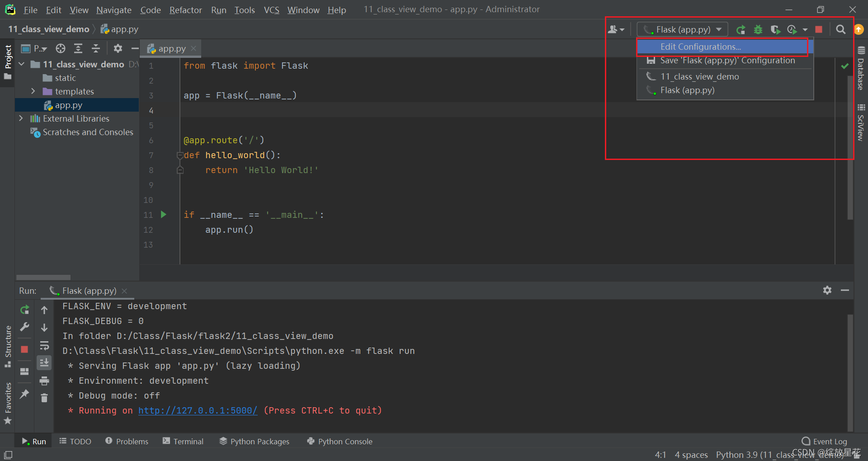This screenshot has height=461, width=868.
Task: Clear the Run console with trash icon
Action: pos(44,398)
